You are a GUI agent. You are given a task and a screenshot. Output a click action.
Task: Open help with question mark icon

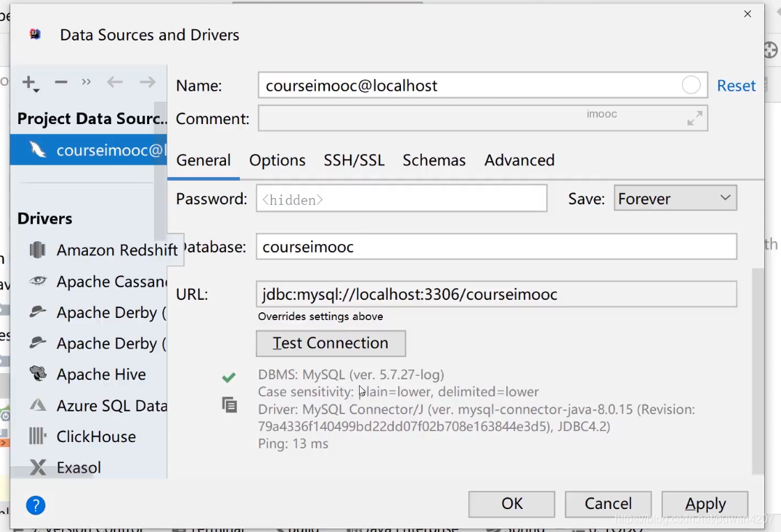tap(36, 506)
